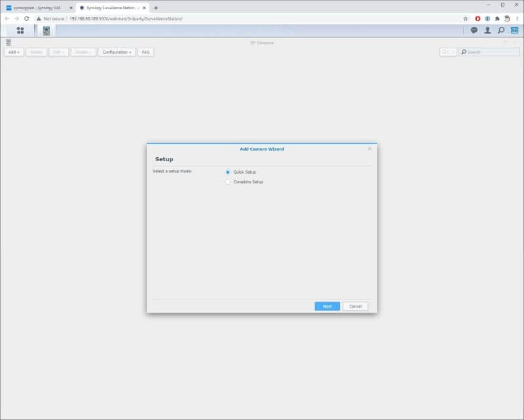Click the Next button in the wizard
Screen dimensions: 524x420
click(326, 306)
